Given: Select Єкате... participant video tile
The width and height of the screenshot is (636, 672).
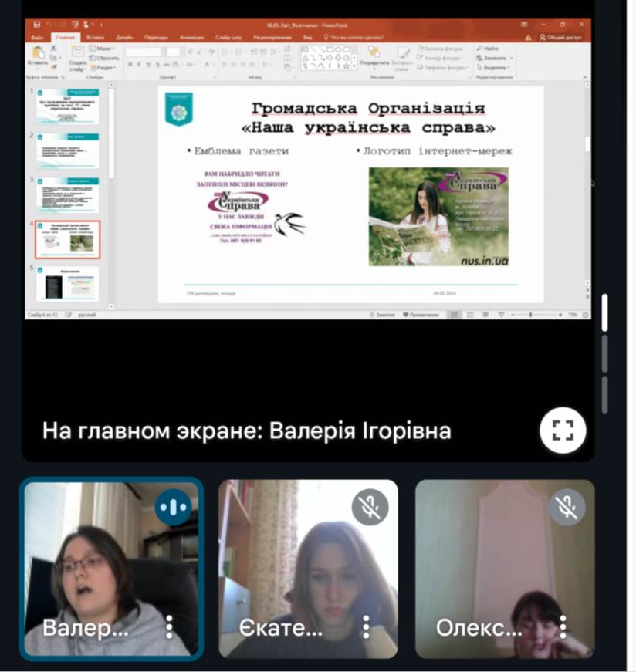Looking at the screenshot, I should (308, 569).
